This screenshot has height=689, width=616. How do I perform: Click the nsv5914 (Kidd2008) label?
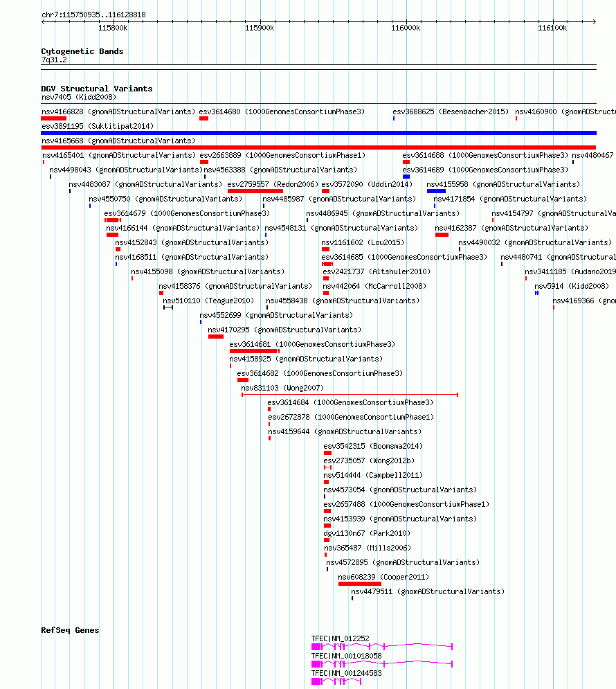point(572,286)
